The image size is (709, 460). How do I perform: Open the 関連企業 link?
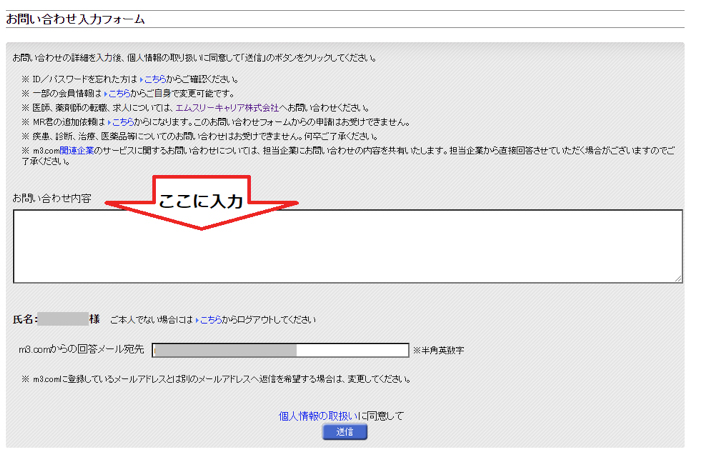click(76, 151)
